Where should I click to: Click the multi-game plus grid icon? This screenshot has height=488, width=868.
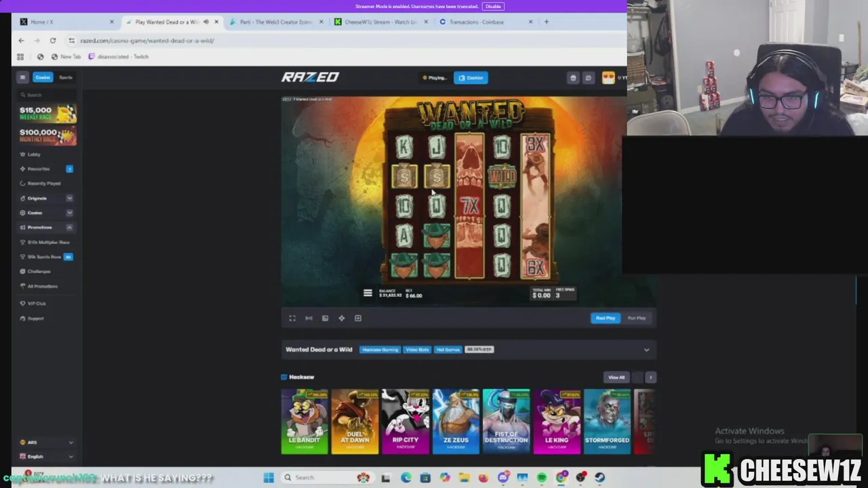(x=358, y=318)
